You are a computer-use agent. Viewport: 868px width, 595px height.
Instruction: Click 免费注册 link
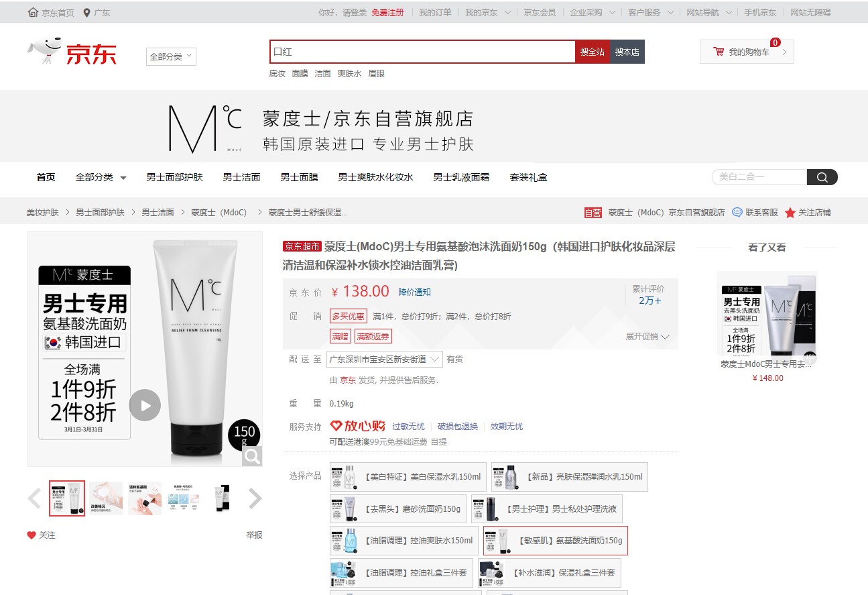click(x=387, y=13)
